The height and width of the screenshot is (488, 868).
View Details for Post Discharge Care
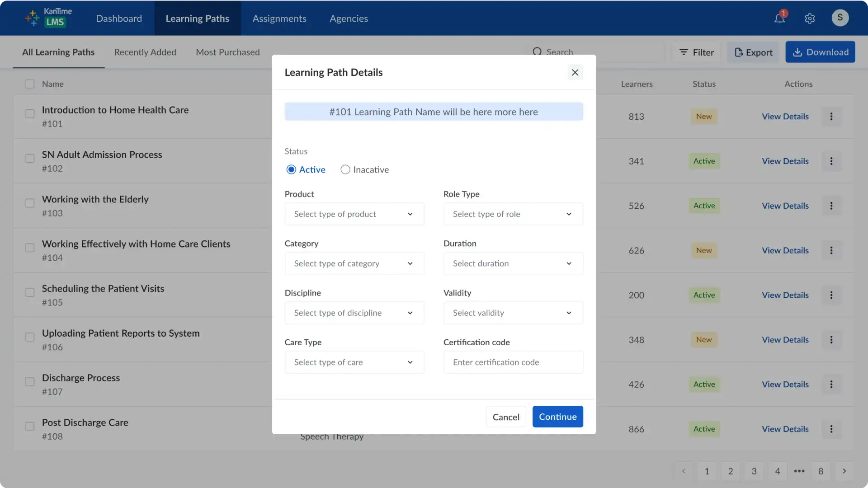(x=785, y=429)
